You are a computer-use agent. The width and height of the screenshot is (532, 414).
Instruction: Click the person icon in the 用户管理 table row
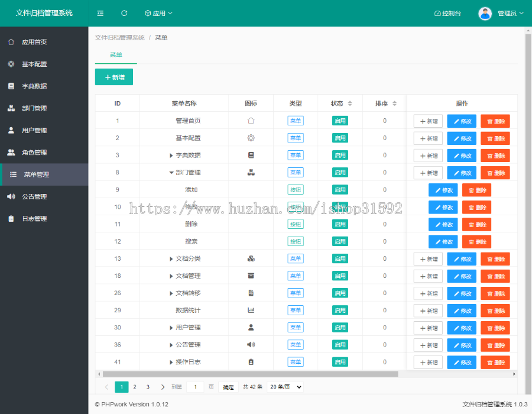coord(251,328)
